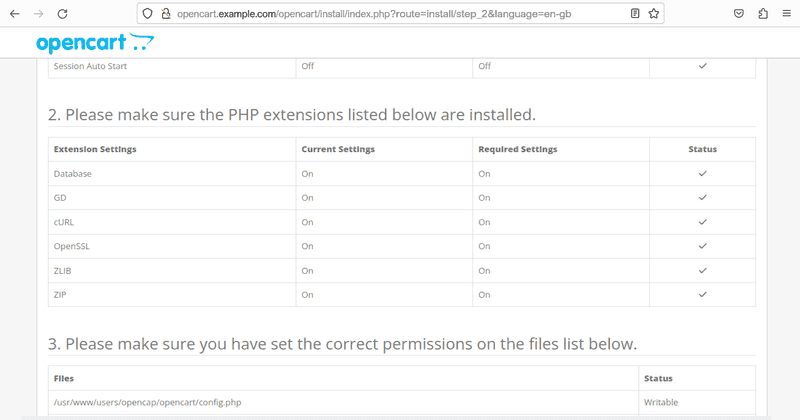Click the OpenCart logo

[x=95, y=43]
